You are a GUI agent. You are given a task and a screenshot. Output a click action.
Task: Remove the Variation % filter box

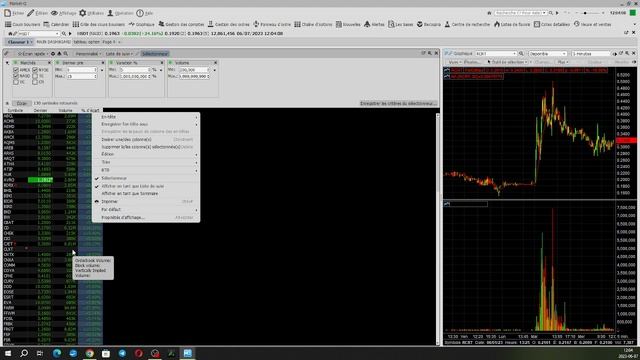tap(162, 63)
